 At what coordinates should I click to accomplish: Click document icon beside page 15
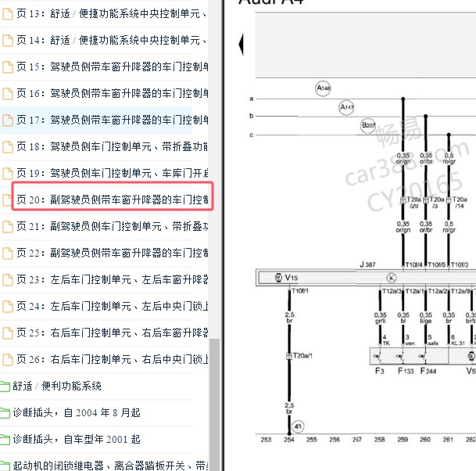pos(8,67)
